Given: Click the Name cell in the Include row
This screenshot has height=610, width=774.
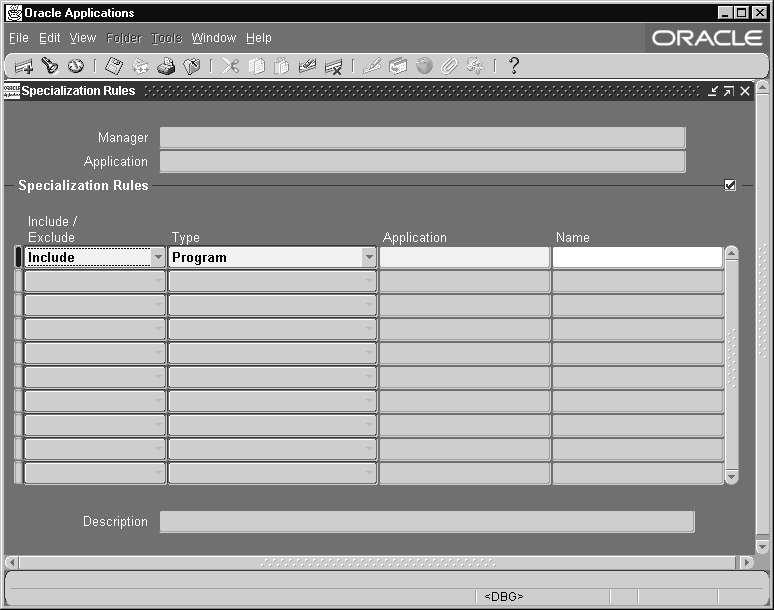Looking at the screenshot, I should (x=638, y=257).
